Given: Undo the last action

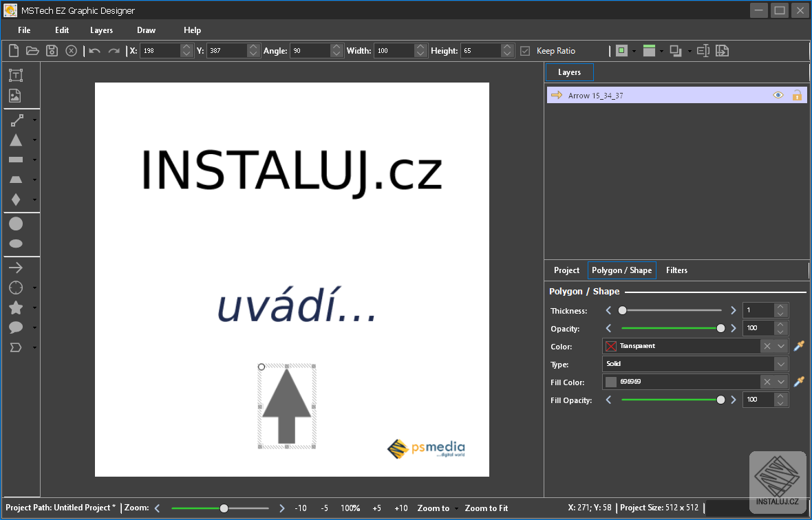Looking at the screenshot, I should (94, 51).
